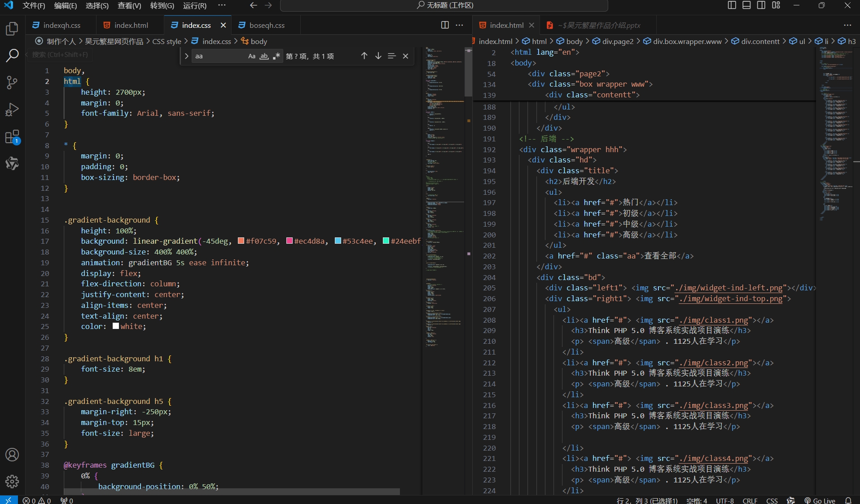Open color picker for #f07c59 swatch
The height and width of the screenshot is (504, 860).
(x=241, y=241)
